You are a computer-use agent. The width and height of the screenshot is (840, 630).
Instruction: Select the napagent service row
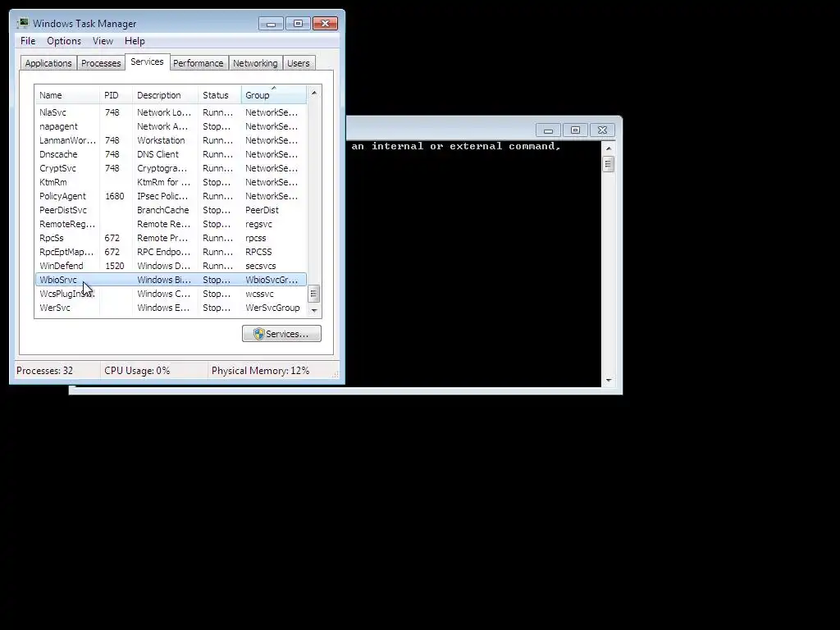point(171,126)
